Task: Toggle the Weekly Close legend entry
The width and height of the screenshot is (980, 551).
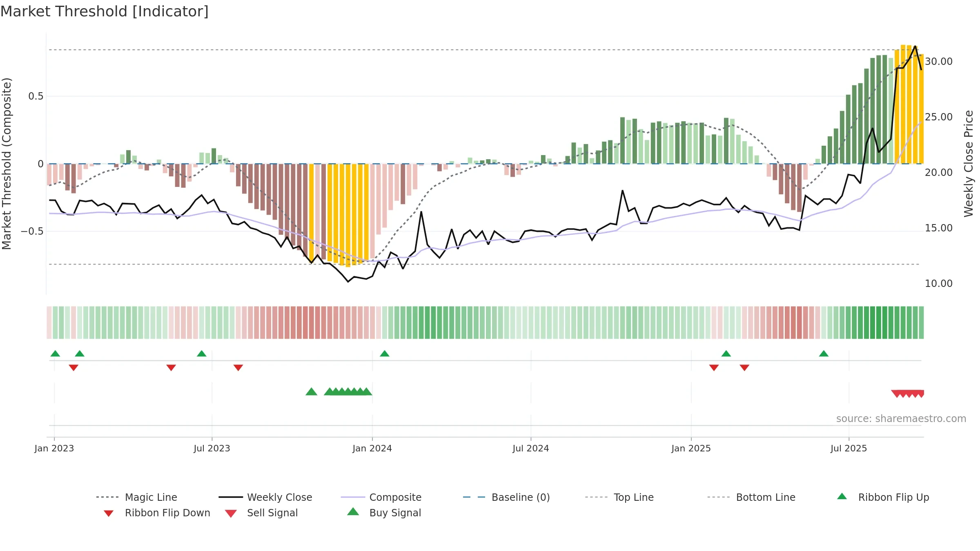Action: pyautogui.click(x=265, y=497)
